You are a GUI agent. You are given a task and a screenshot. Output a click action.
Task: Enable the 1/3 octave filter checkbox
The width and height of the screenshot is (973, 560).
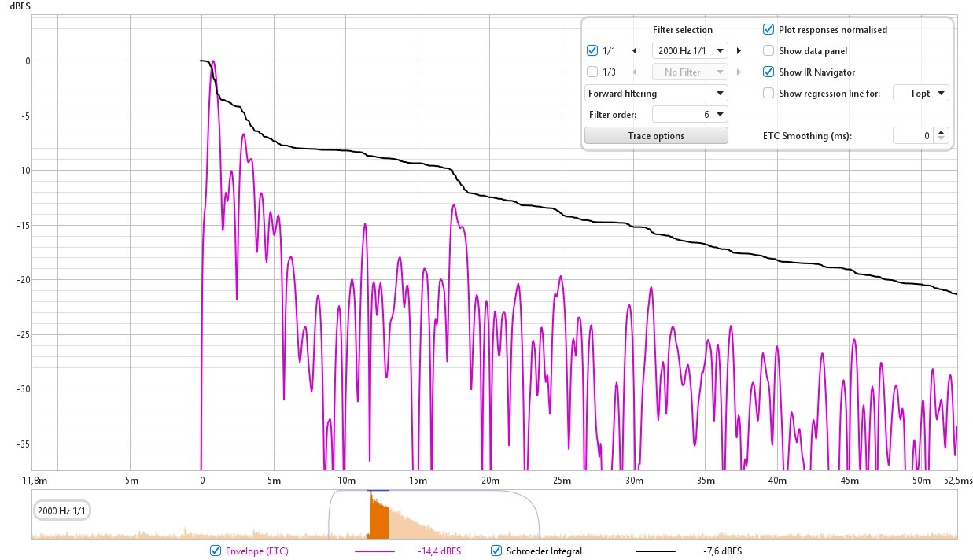tap(593, 72)
